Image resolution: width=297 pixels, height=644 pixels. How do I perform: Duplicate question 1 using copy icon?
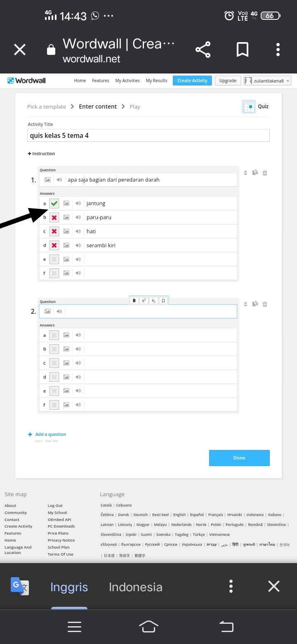pos(255,173)
